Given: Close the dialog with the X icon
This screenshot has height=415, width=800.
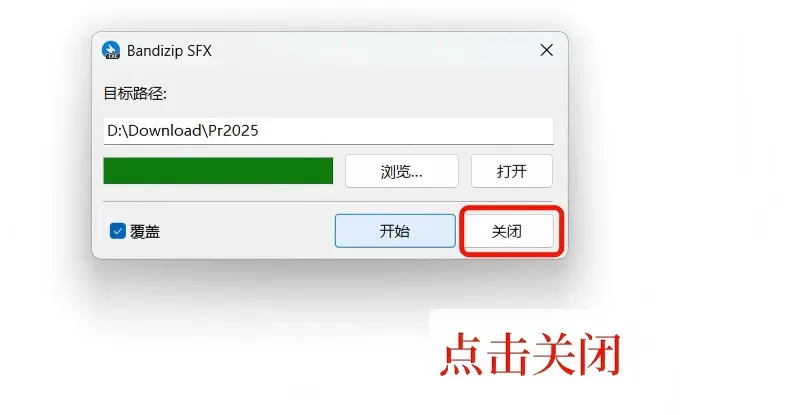Looking at the screenshot, I should click(546, 50).
